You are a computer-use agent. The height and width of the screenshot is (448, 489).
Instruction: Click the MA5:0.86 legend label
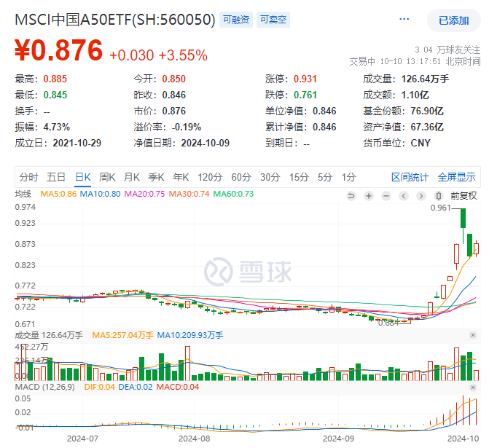(58, 194)
